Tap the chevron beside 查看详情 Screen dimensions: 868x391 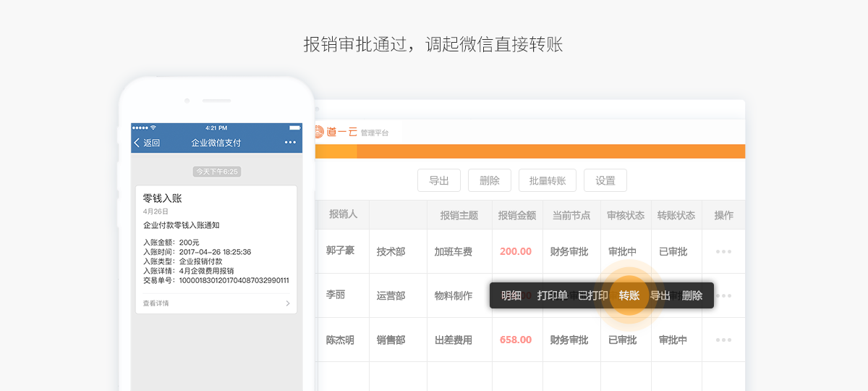tap(288, 303)
